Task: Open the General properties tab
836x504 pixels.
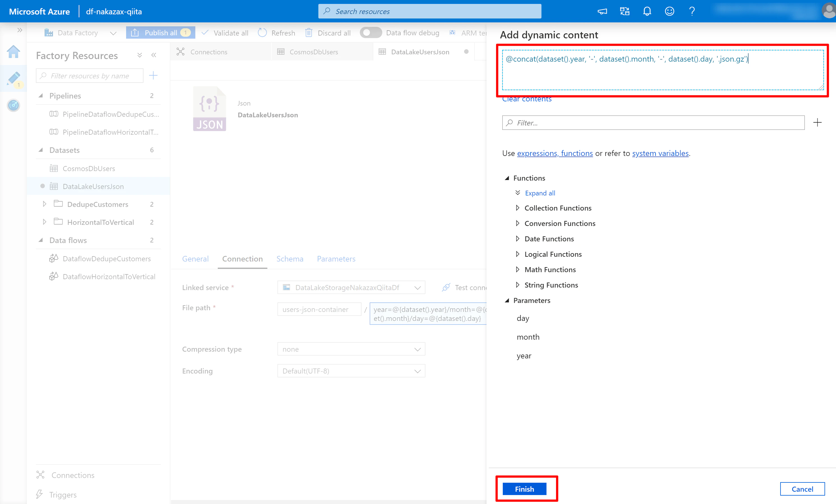Action: (x=195, y=259)
